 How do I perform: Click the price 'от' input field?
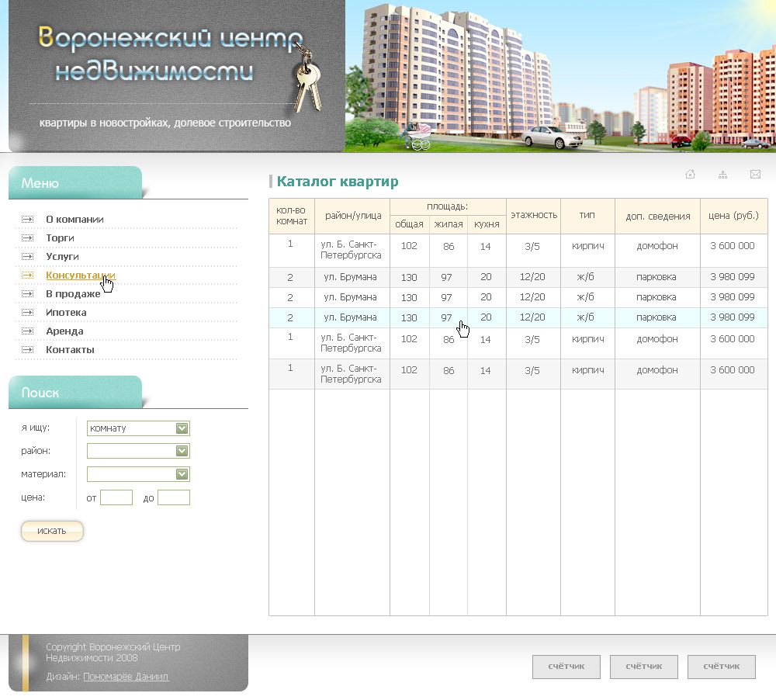[116, 497]
